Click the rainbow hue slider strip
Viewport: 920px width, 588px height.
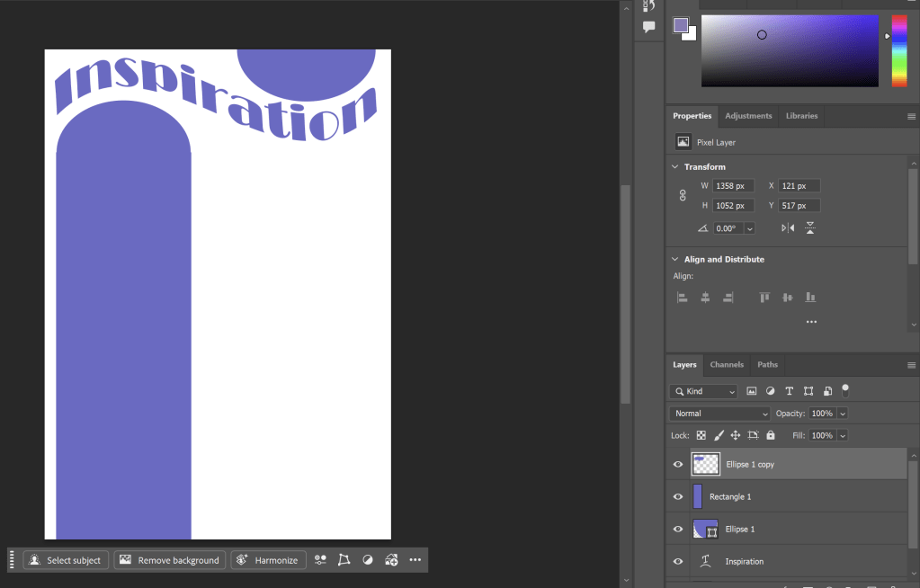899,51
